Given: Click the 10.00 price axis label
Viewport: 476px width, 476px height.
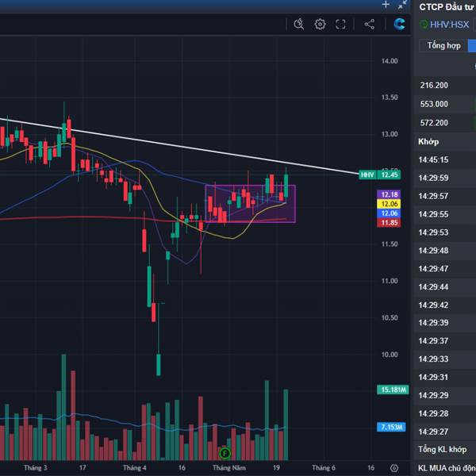Looking at the screenshot, I should pos(390,355).
